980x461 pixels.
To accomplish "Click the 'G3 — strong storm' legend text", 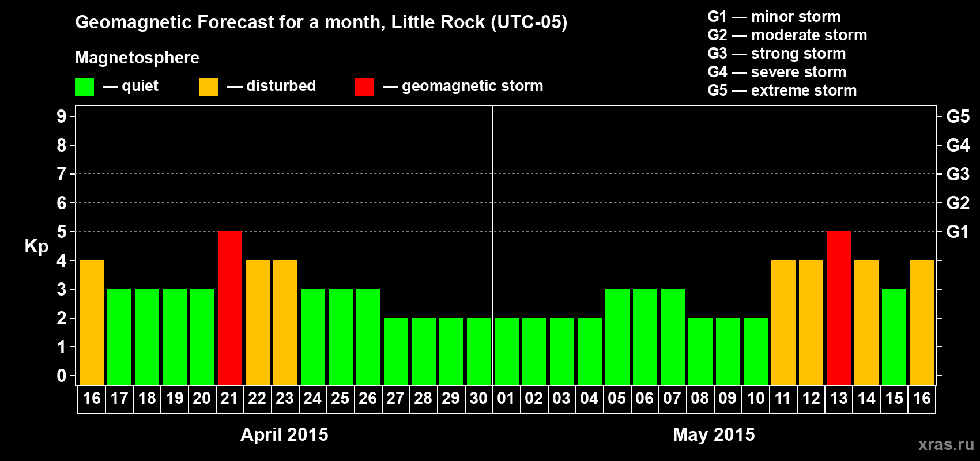I will [777, 54].
